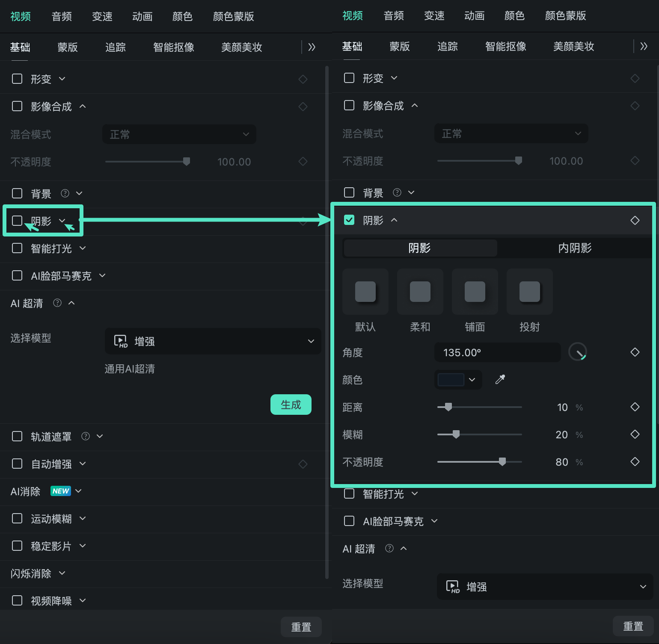
Task: Uncheck the 阴影 checkbox in right panel
Action: [x=349, y=220]
